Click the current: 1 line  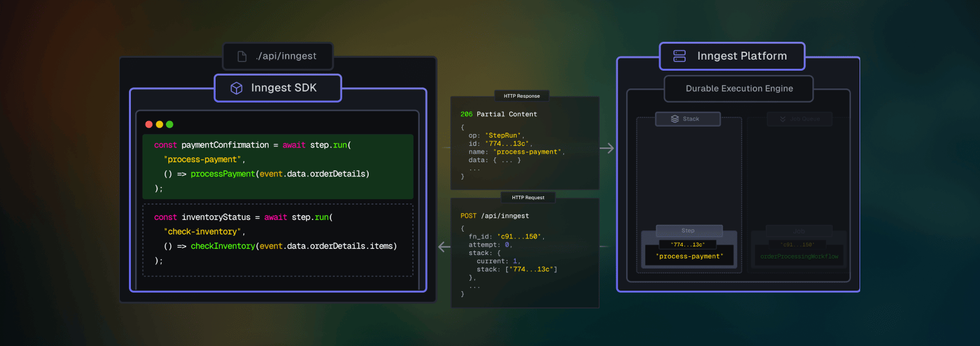click(x=498, y=261)
